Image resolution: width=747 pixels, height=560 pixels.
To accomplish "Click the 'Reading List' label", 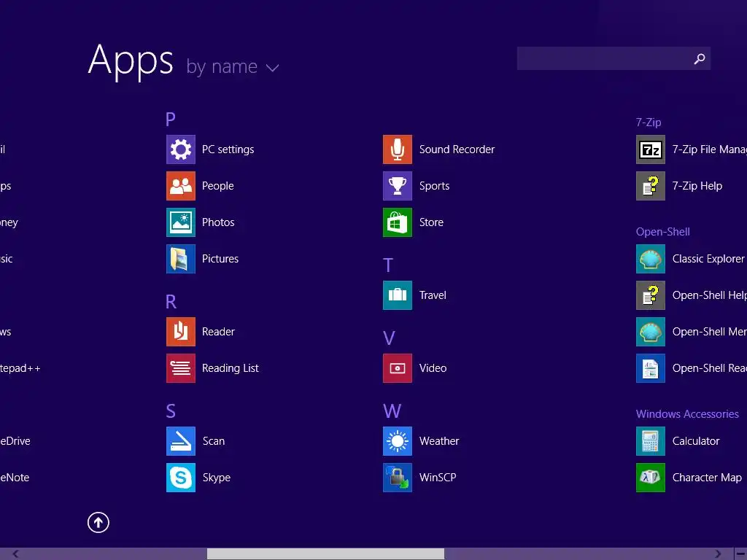I will click(230, 368).
